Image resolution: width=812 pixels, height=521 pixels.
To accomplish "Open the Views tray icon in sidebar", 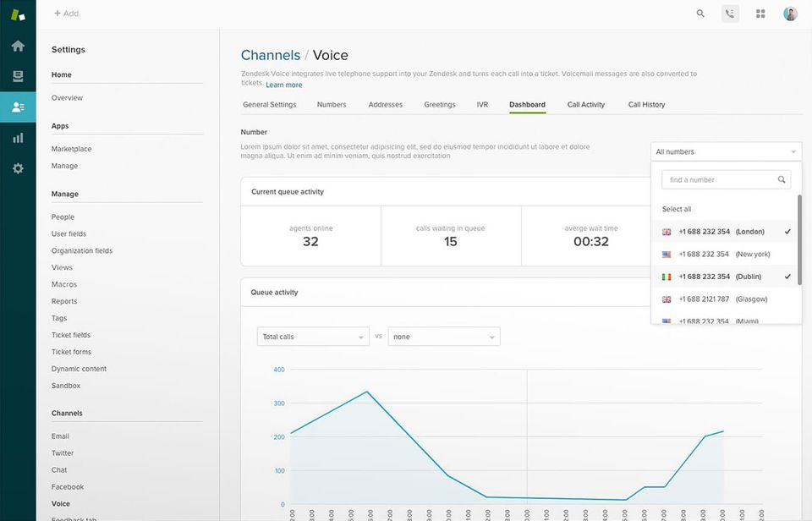I will [18, 77].
